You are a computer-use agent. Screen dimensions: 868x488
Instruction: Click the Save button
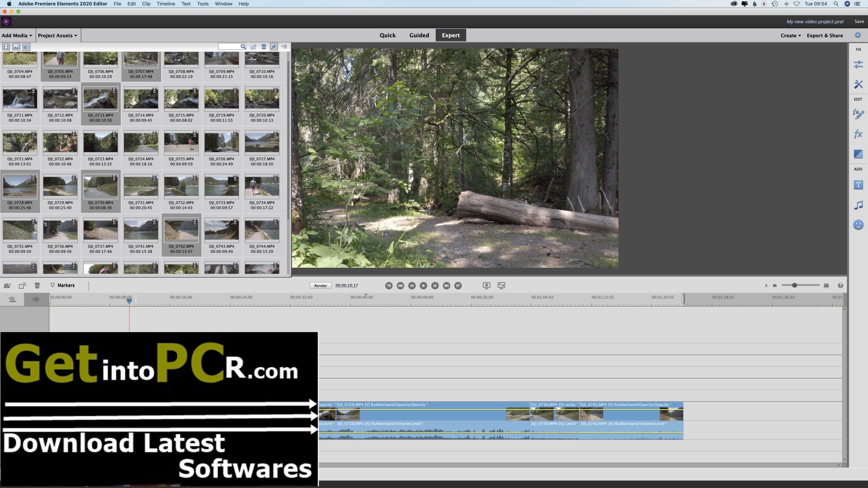click(859, 22)
